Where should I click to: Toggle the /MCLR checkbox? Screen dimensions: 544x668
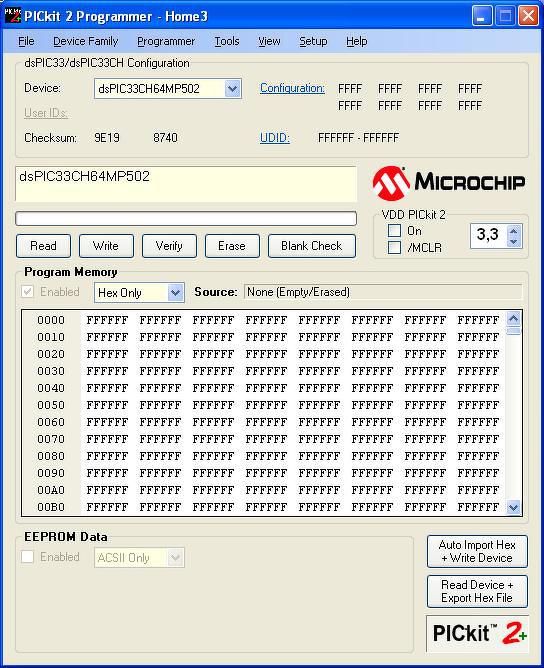(394, 248)
